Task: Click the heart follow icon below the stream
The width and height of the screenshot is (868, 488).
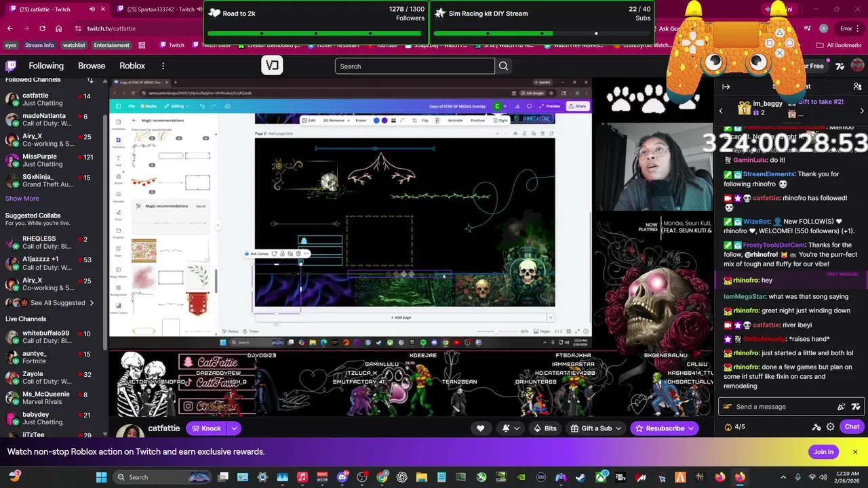Action: (x=480, y=428)
